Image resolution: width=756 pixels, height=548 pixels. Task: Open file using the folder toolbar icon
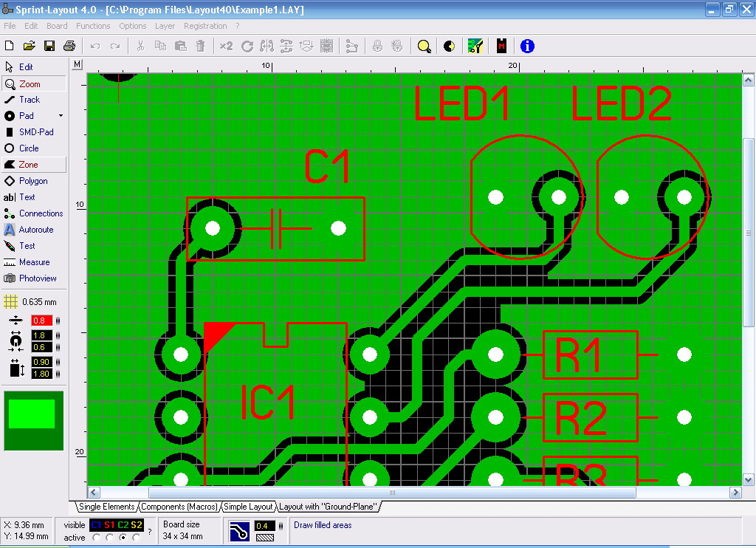(x=30, y=46)
